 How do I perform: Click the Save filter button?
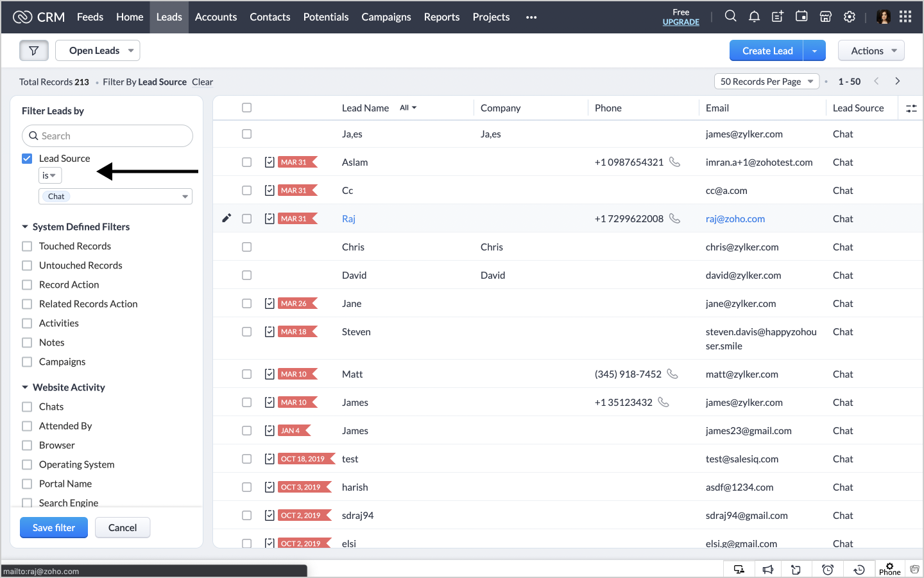pyautogui.click(x=54, y=528)
